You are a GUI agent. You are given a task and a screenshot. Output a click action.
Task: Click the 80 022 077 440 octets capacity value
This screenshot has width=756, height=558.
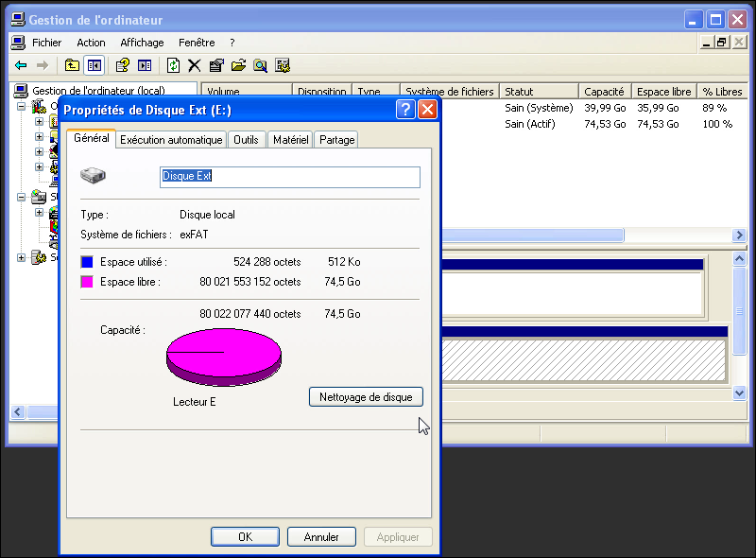point(249,314)
